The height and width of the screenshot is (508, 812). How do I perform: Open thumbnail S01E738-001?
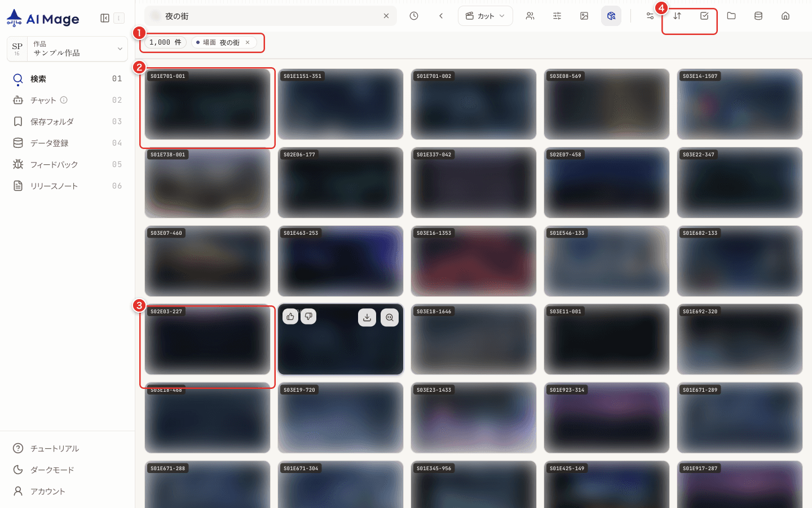click(x=208, y=182)
